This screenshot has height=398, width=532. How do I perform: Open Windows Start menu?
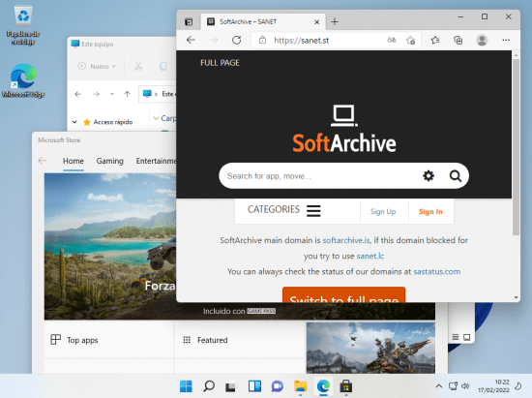(x=186, y=386)
